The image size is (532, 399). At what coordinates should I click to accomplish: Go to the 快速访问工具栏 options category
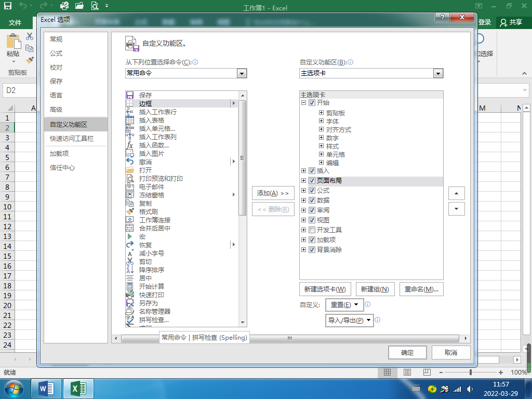[76, 139]
